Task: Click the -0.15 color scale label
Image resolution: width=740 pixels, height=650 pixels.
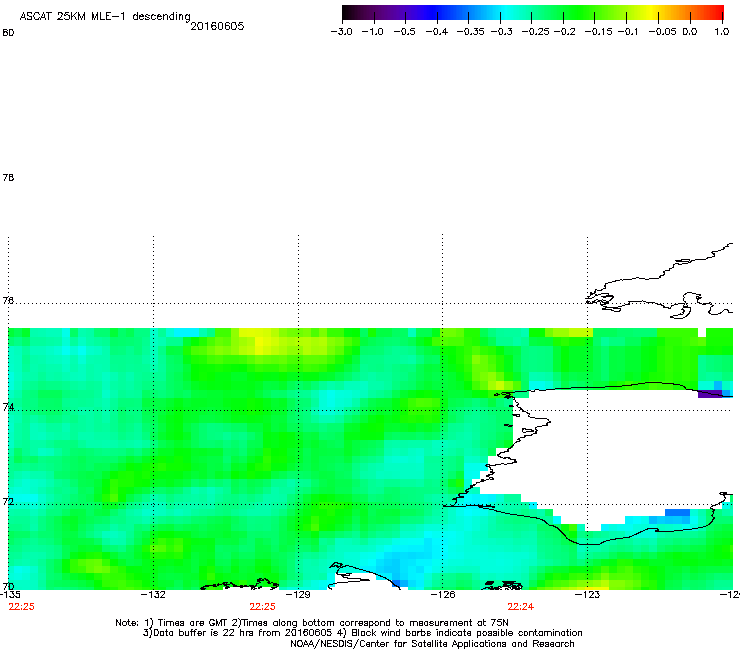Action: coord(598,32)
